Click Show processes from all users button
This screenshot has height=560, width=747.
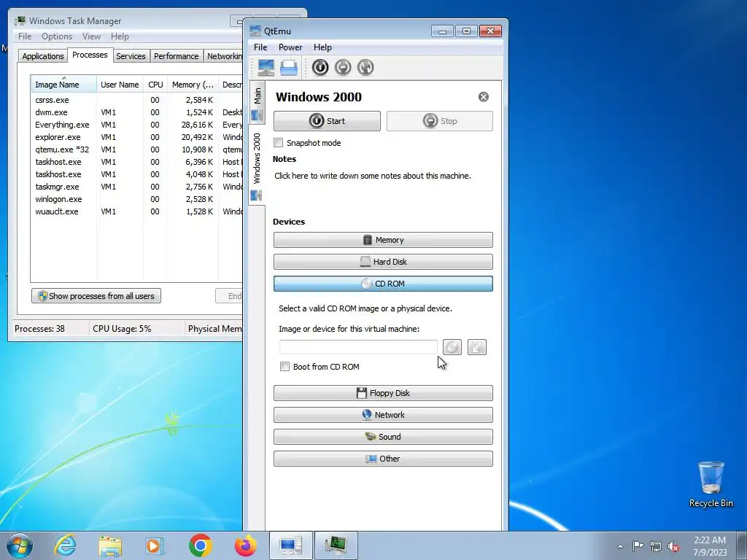point(96,296)
